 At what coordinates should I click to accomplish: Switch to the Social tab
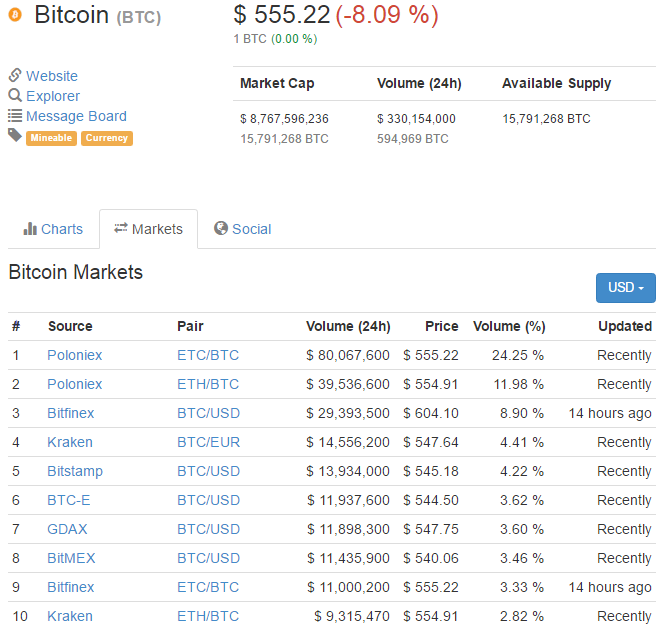[x=242, y=229]
